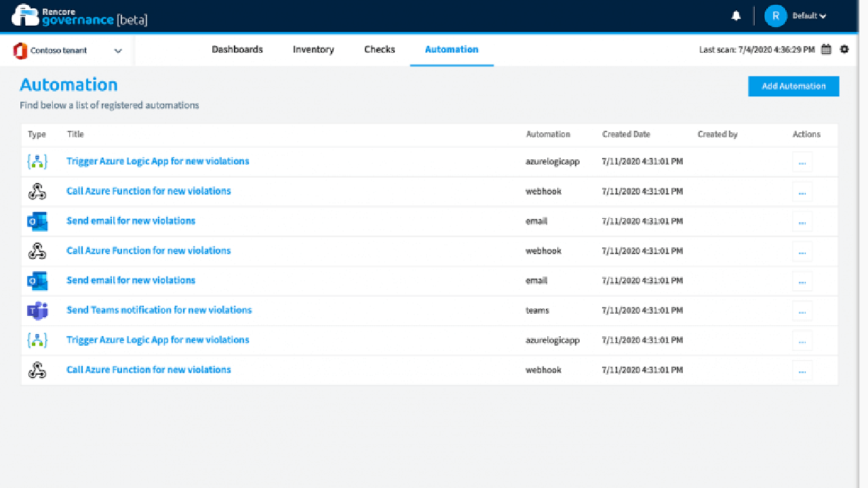Click the calendar icon beside last scan
Viewport: 868px width, 488px height.
point(826,49)
